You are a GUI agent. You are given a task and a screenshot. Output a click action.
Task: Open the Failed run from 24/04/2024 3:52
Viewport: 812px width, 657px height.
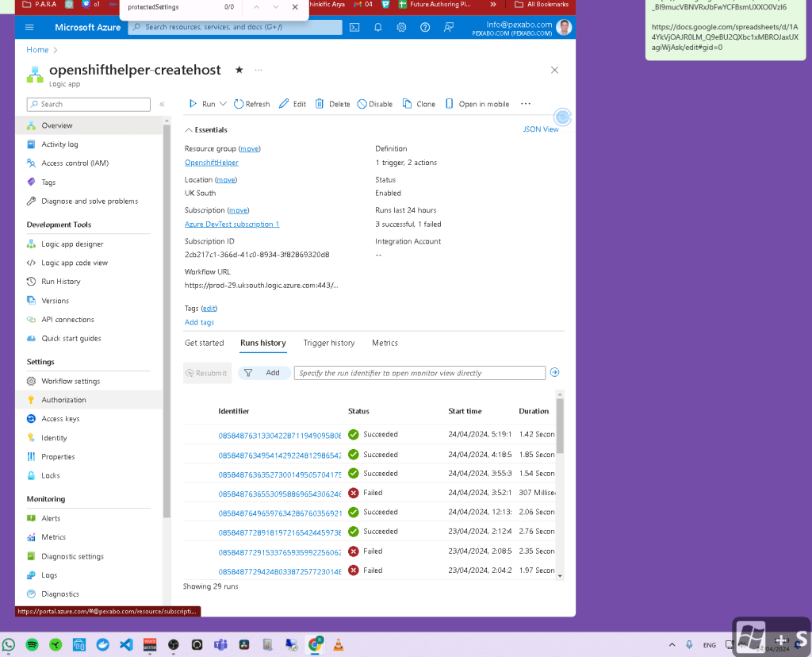click(280, 494)
